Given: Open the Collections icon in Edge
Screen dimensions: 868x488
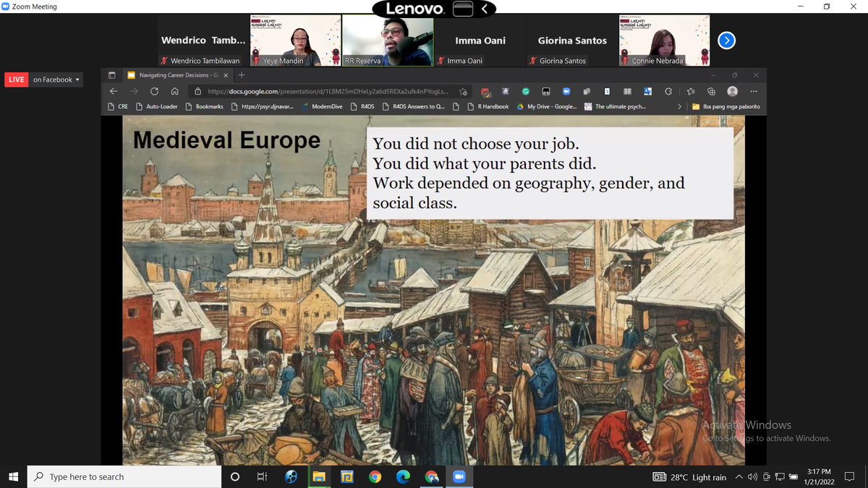Looking at the screenshot, I should click(711, 92).
